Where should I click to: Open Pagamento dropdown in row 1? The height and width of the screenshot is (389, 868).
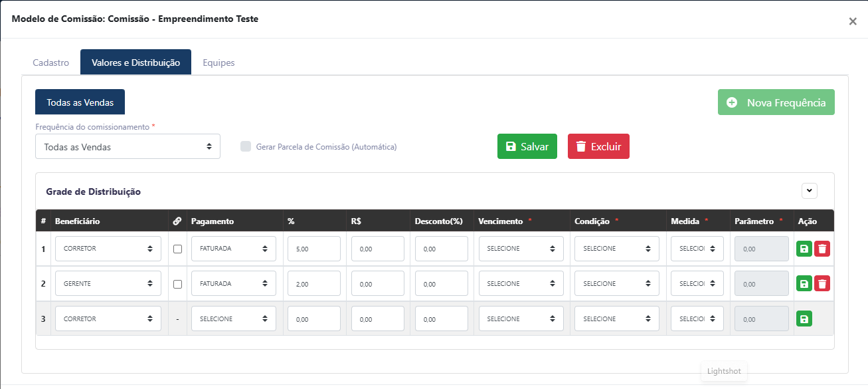(234, 249)
